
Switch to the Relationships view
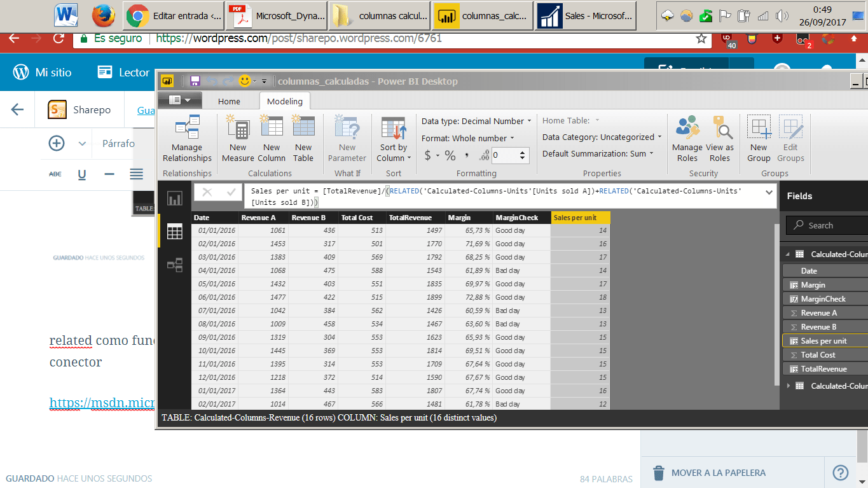pyautogui.click(x=174, y=265)
